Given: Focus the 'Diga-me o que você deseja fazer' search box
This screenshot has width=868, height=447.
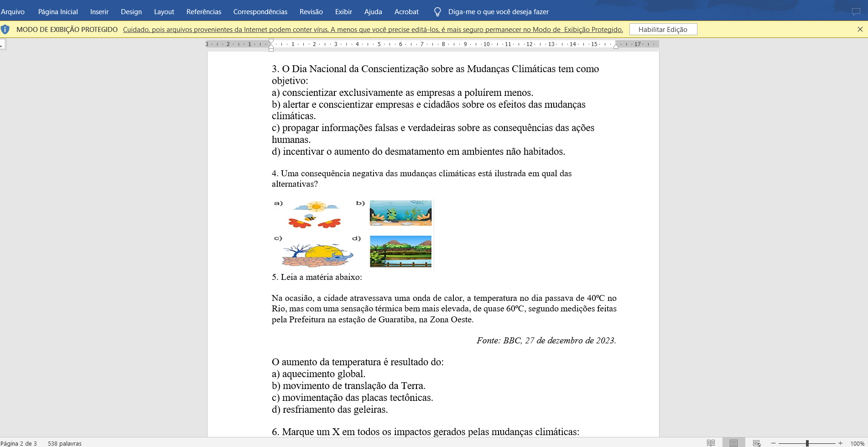Looking at the screenshot, I should tap(498, 12).
